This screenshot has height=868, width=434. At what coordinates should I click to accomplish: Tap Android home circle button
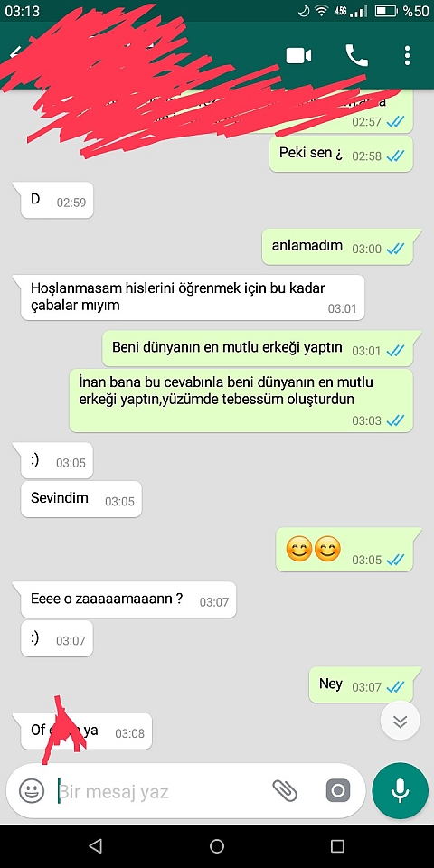pos(217,845)
